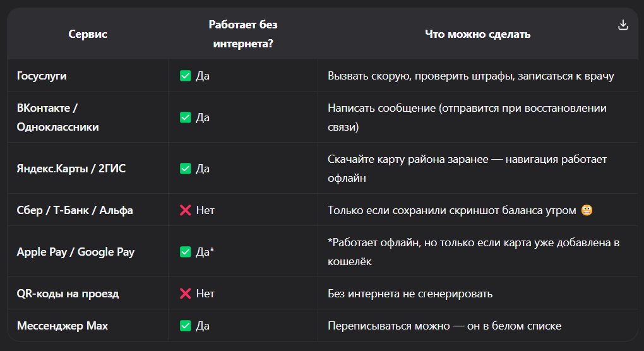Viewport: 644px width, 351px height.
Task: Click red cross in Сбер / Т-Банк / Альфа row
Action: tap(185, 210)
